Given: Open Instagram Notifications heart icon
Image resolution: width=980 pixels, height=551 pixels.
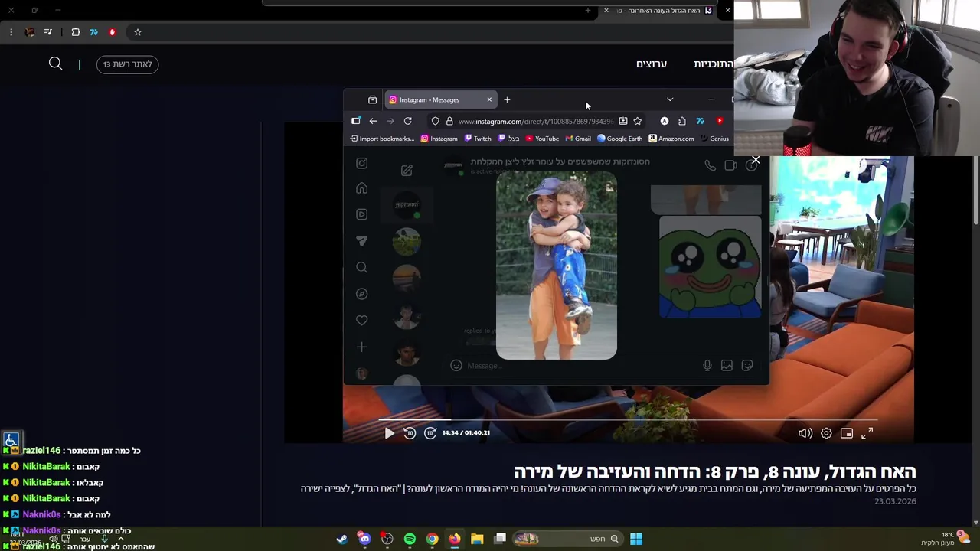Looking at the screenshot, I should click(x=361, y=320).
